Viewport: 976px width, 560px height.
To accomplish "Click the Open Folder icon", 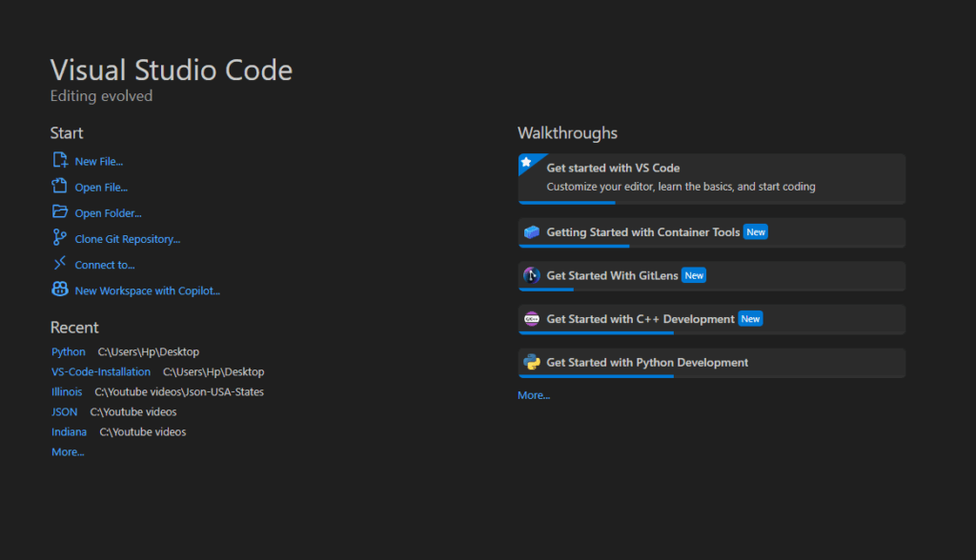I will click(x=60, y=212).
